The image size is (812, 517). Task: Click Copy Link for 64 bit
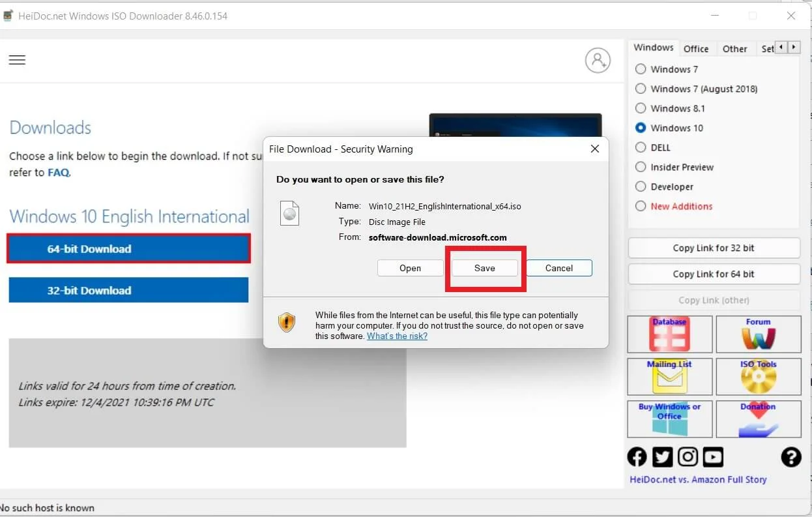[714, 274]
